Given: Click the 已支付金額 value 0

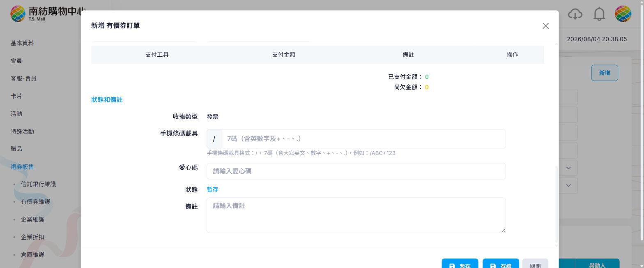Looking at the screenshot, I should [427, 77].
